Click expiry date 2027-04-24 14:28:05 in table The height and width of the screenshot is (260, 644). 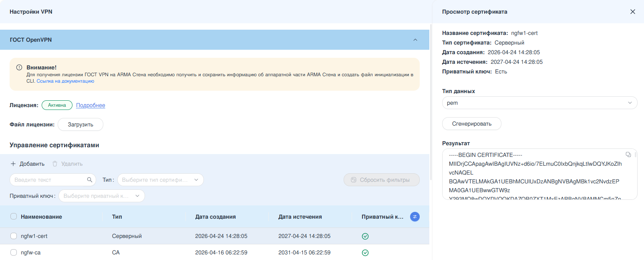tap(304, 236)
